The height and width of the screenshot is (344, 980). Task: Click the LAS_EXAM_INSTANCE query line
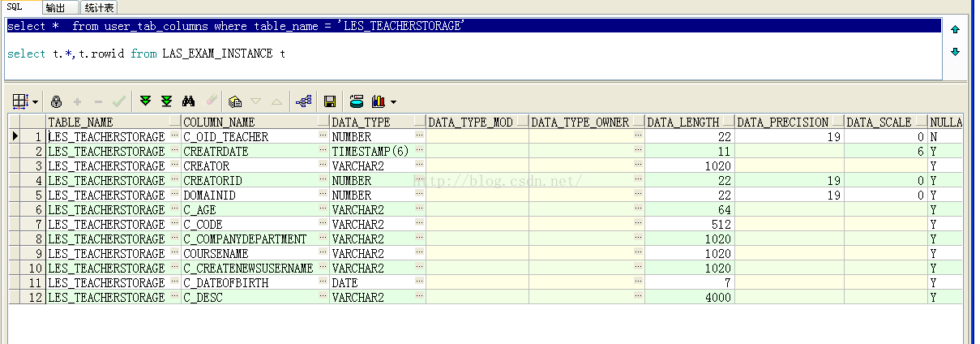(x=146, y=54)
